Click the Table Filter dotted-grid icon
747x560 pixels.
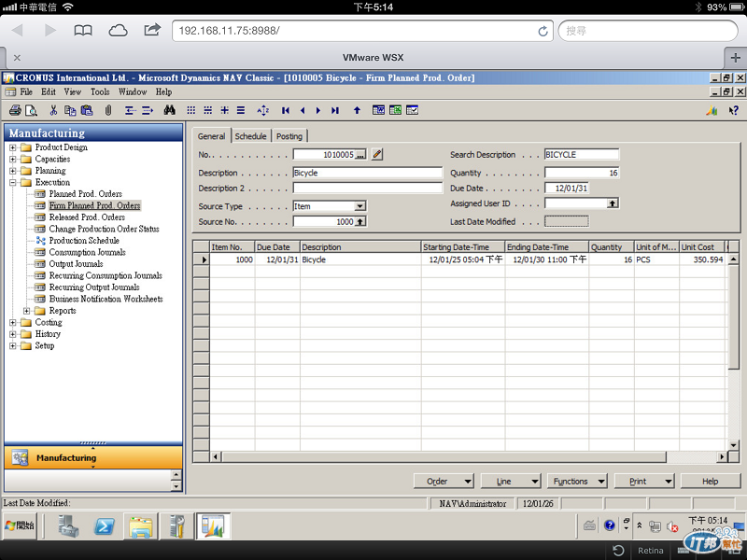[191, 110]
